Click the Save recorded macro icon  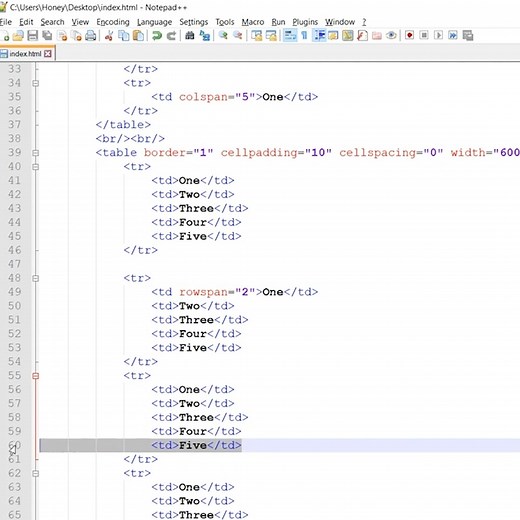click(x=468, y=35)
